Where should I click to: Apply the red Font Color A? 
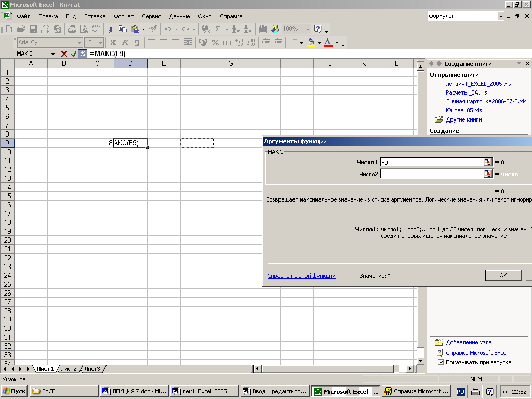(x=328, y=43)
